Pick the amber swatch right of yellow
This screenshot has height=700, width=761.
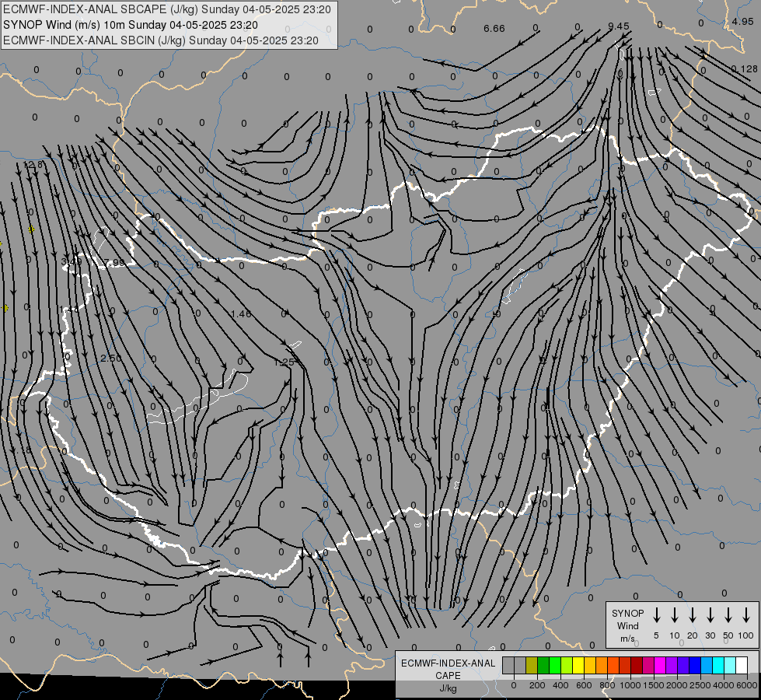point(590,665)
